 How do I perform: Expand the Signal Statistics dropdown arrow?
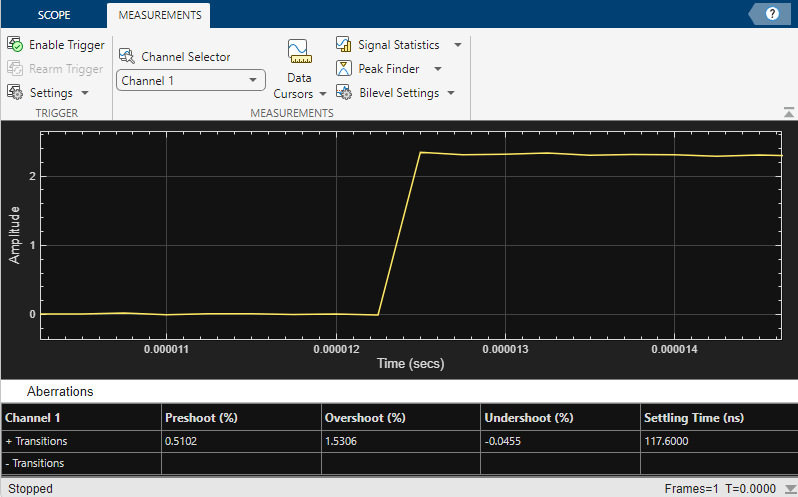(458, 45)
